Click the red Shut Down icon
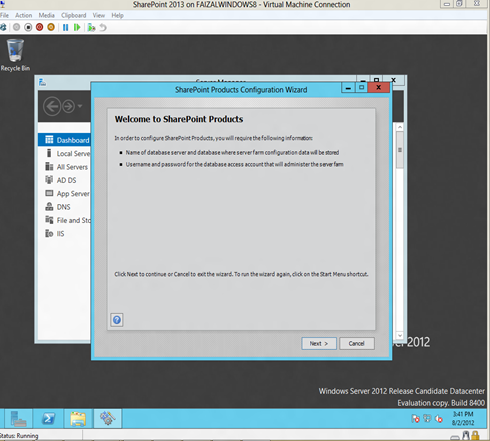Image resolution: width=490 pixels, height=441 pixels. pyautogui.click(x=39, y=27)
